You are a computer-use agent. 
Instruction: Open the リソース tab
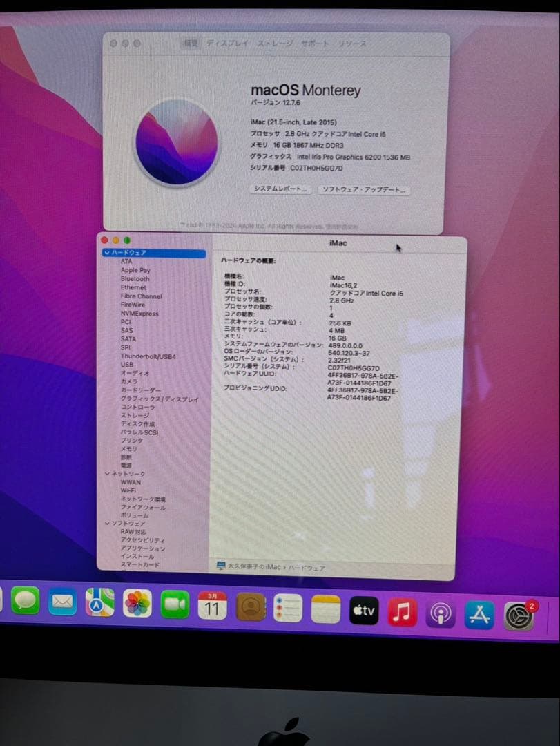click(x=352, y=44)
